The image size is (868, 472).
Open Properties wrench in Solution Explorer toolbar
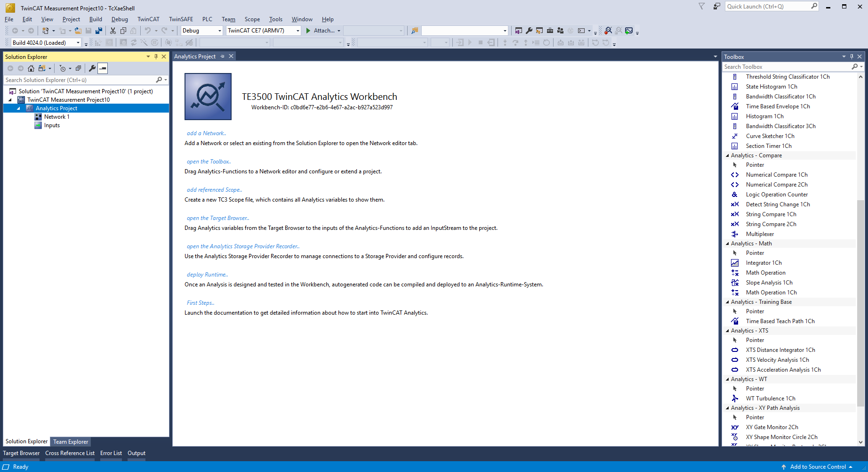(x=92, y=68)
